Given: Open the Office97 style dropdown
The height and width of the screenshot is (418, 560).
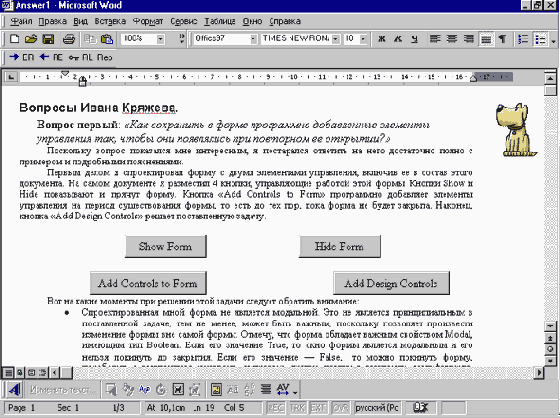Looking at the screenshot, I should click(x=253, y=39).
